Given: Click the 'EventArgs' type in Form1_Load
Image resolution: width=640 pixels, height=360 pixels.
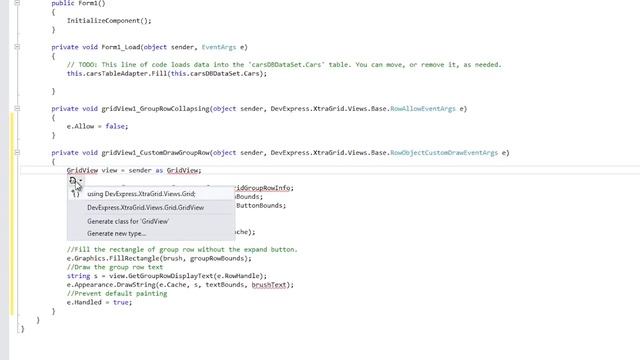Looking at the screenshot, I should (219, 47).
